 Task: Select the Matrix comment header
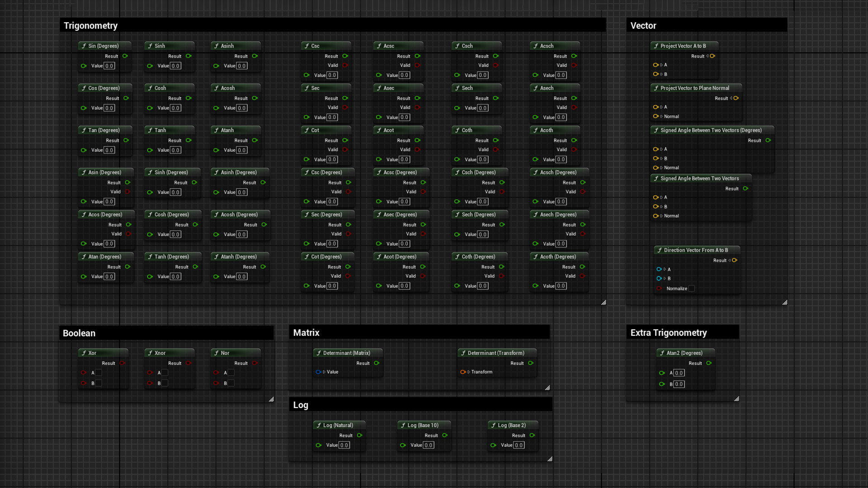click(x=420, y=333)
